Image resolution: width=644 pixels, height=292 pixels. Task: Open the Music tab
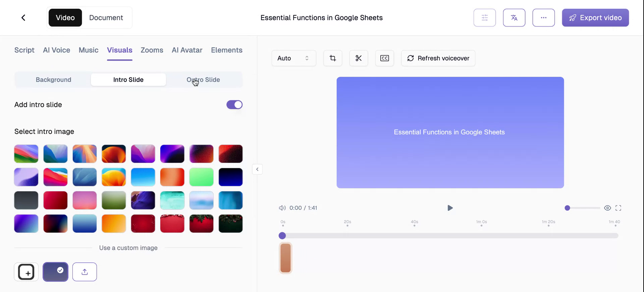tap(89, 50)
